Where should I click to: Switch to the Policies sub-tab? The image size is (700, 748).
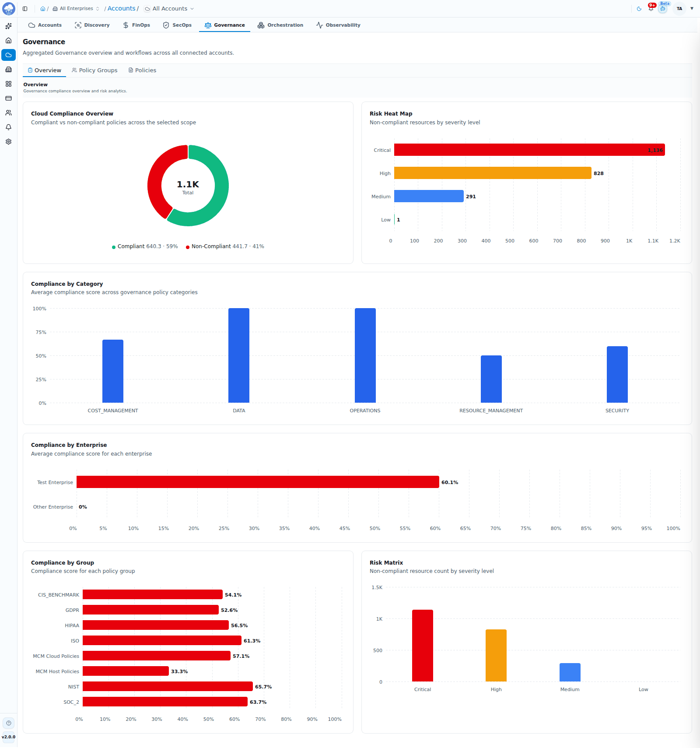(x=142, y=70)
